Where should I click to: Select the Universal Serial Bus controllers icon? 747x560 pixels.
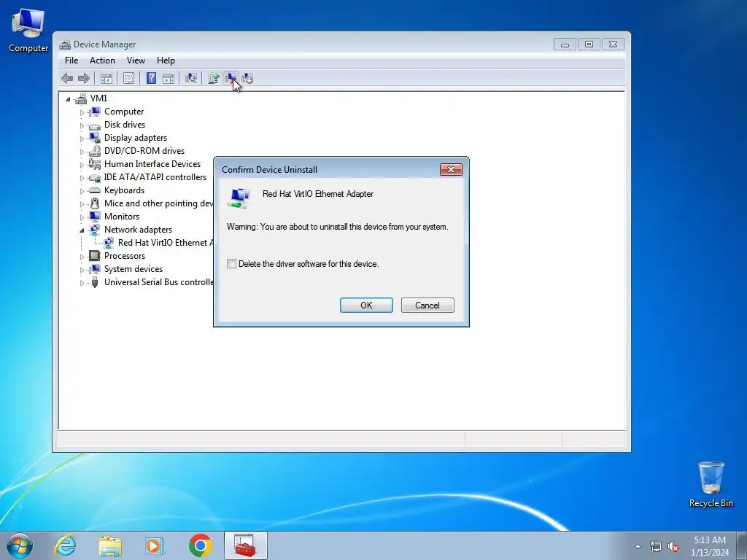pos(94,282)
